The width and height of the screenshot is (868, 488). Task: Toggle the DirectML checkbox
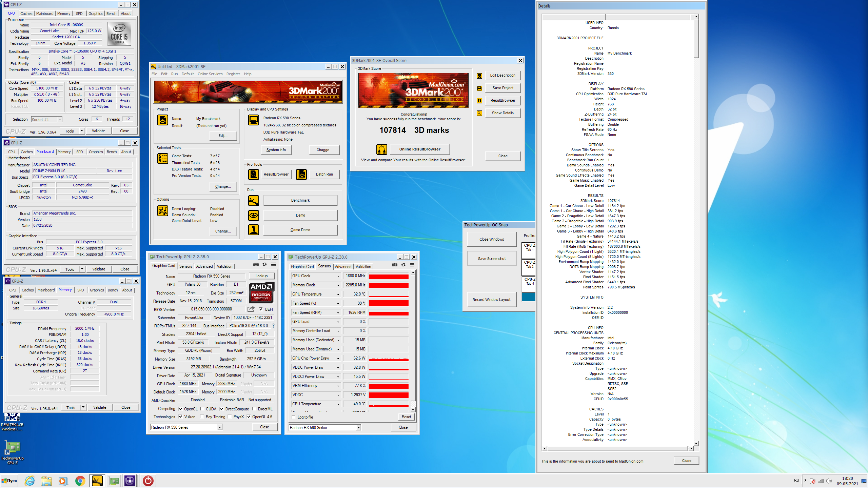(x=254, y=409)
